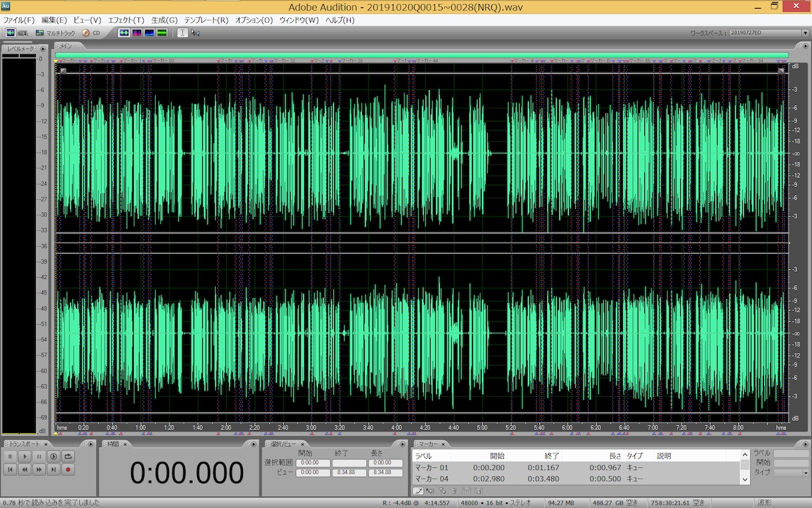Select the マーカー 04 row
Image resolution: width=812 pixels, height=508 pixels.
click(x=576, y=479)
